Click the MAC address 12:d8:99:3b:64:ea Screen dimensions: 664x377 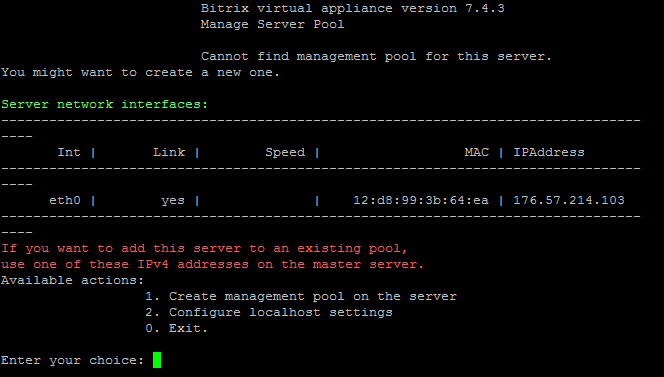[x=421, y=200]
